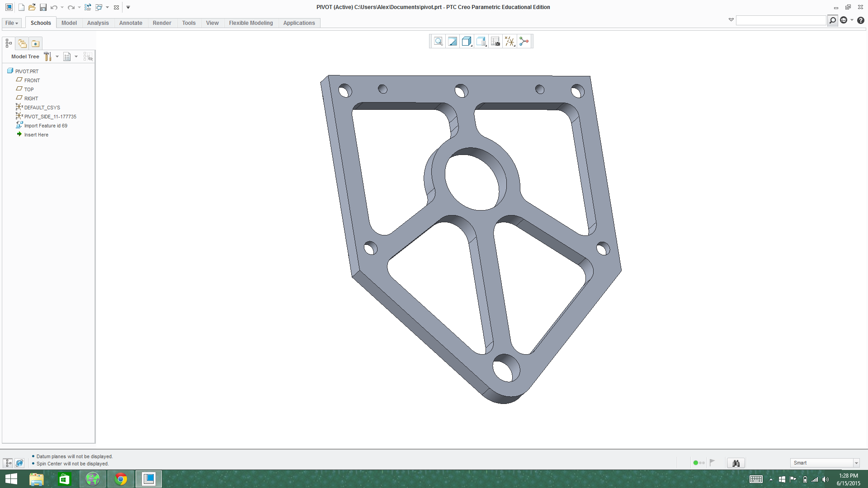Expand Model Tree settings dropdown arrow
This screenshot has height=488, width=868.
click(x=57, y=56)
